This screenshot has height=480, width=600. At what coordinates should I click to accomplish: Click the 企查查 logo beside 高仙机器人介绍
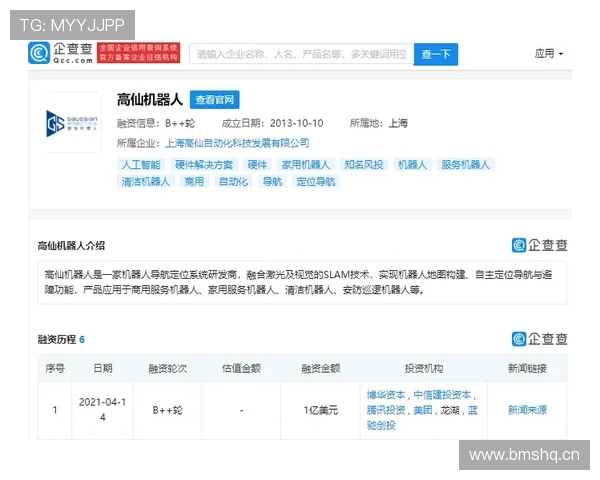pyautogui.click(x=540, y=245)
